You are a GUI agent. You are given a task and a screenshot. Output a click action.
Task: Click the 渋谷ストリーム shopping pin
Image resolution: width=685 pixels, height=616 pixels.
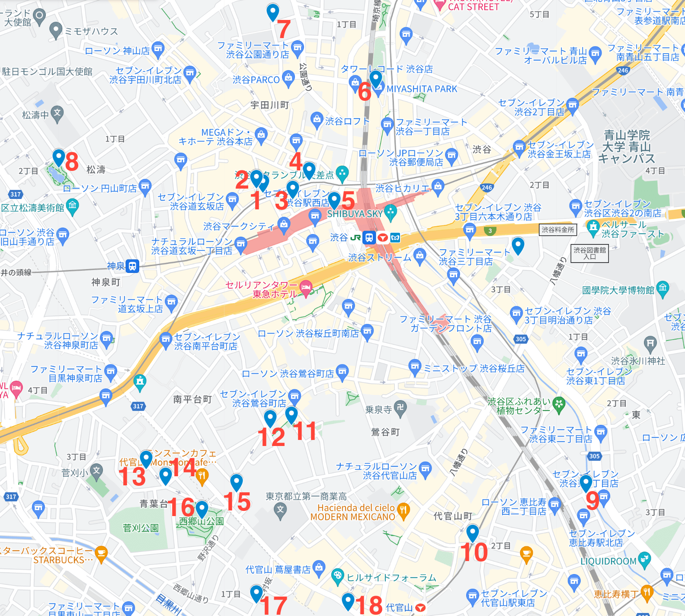pos(419,256)
